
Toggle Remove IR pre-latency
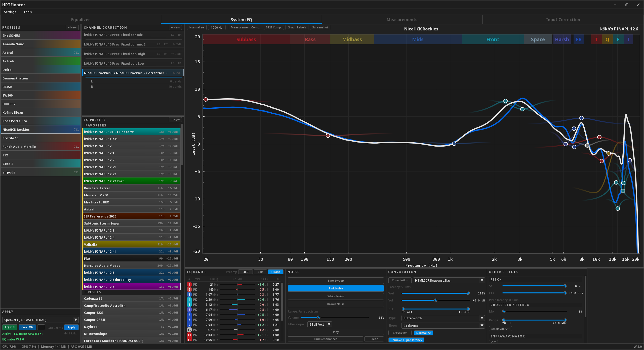406,340
